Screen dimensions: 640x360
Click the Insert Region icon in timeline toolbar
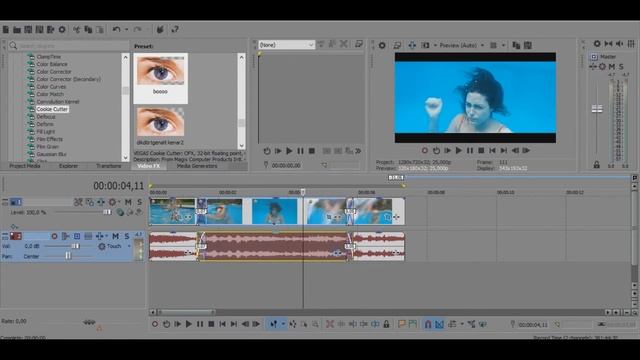413,324
